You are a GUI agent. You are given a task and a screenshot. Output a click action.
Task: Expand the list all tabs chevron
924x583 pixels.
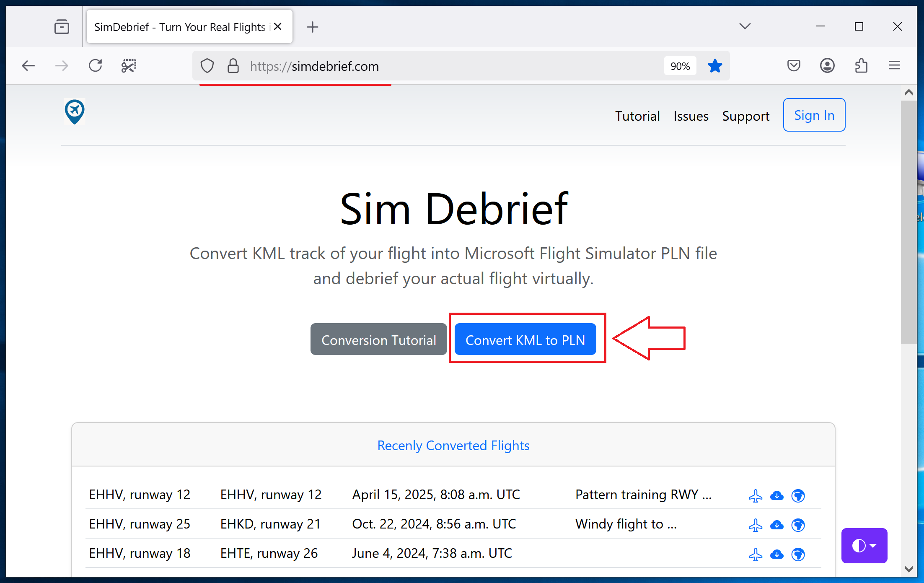click(x=745, y=26)
